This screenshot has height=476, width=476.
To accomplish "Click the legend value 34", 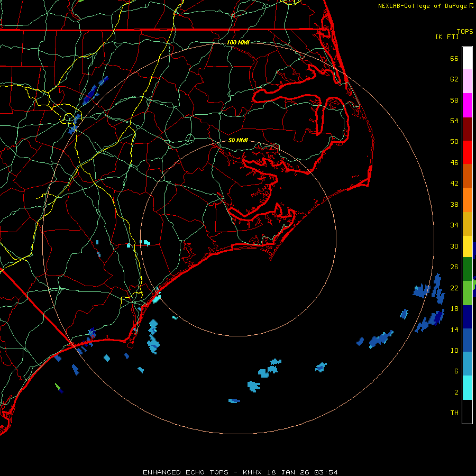I will [454, 225].
